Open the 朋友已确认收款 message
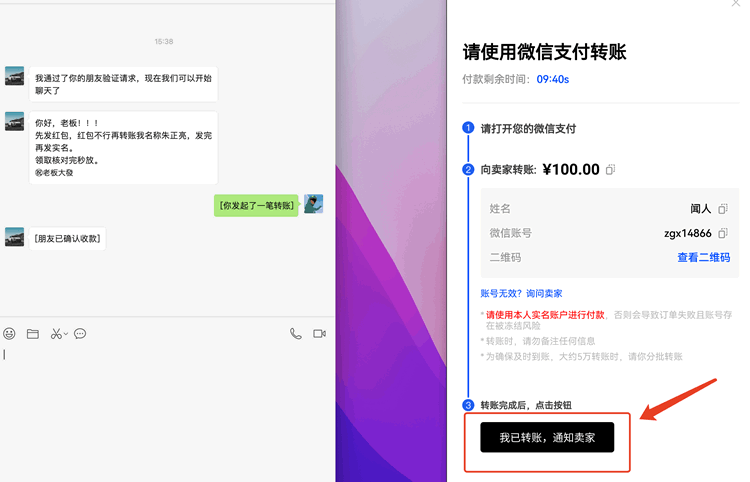 pyautogui.click(x=67, y=239)
